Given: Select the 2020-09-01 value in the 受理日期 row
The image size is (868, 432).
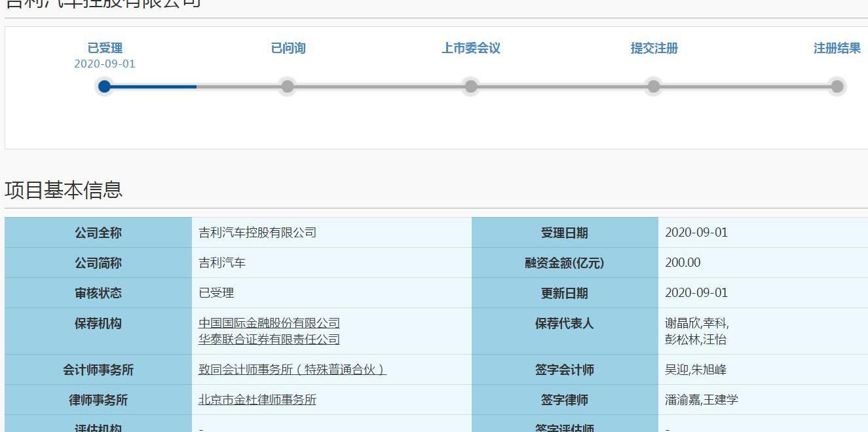Looking at the screenshot, I should [x=696, y=232].
